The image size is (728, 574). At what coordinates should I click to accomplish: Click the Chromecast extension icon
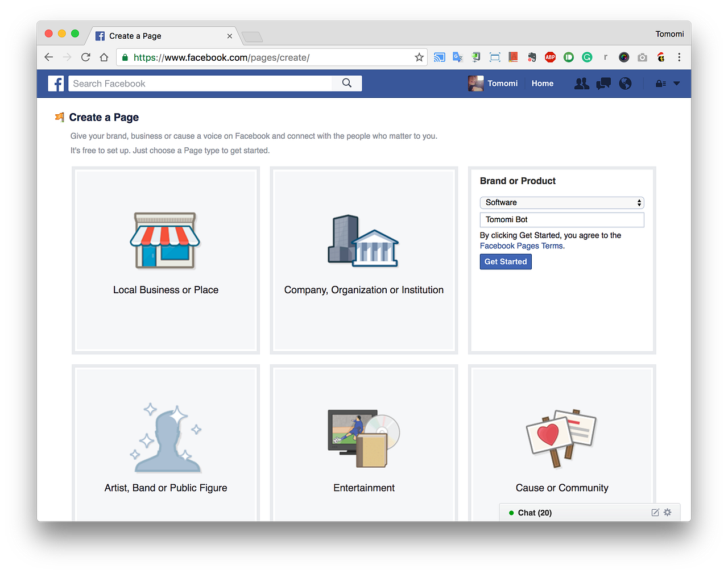click(x=439, y=57)
